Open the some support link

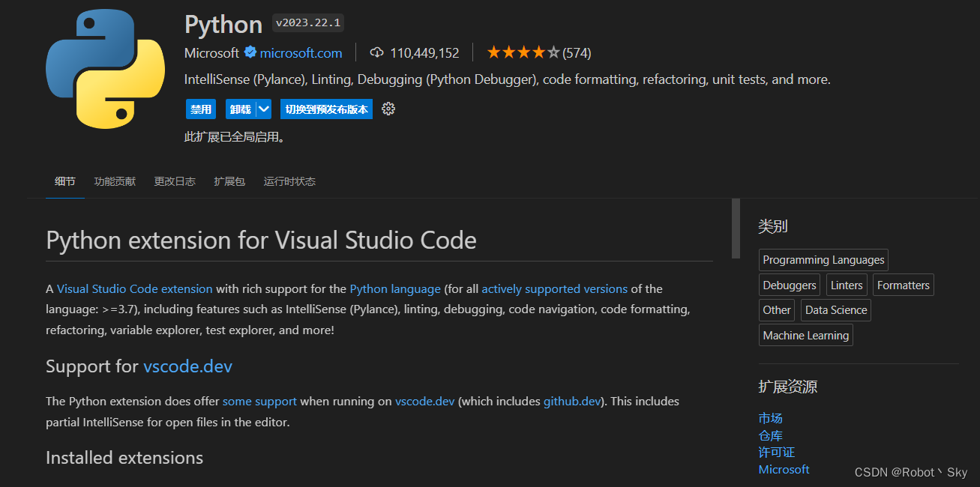pos(259,401)
